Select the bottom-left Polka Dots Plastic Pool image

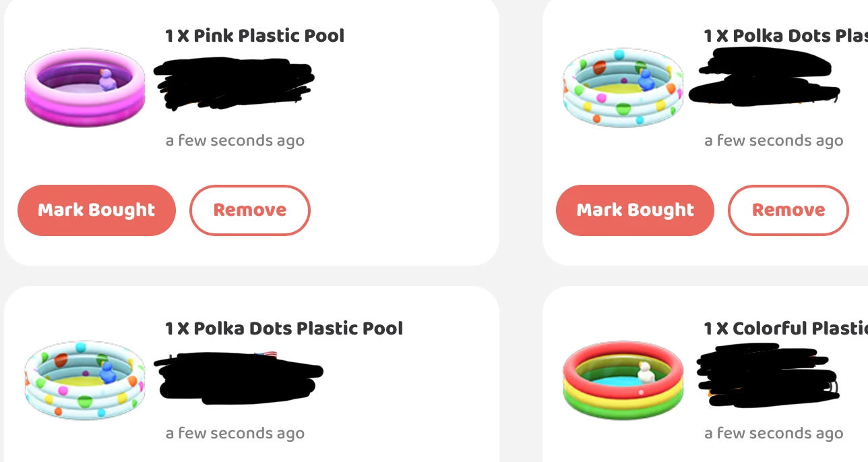[x=84, y=379]
